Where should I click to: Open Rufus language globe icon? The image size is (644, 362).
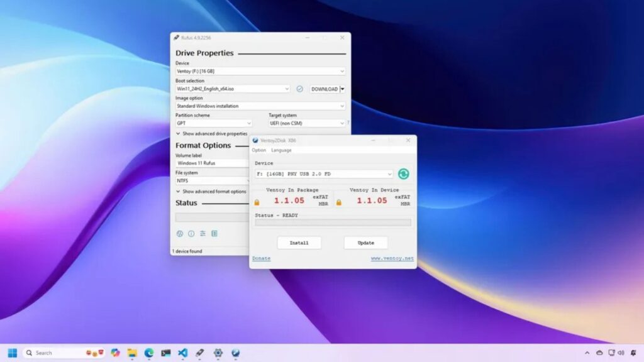click(x=179, y=234)
